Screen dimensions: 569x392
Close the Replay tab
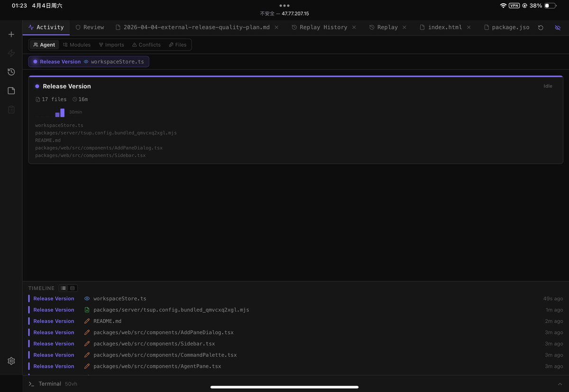[404, 27]
